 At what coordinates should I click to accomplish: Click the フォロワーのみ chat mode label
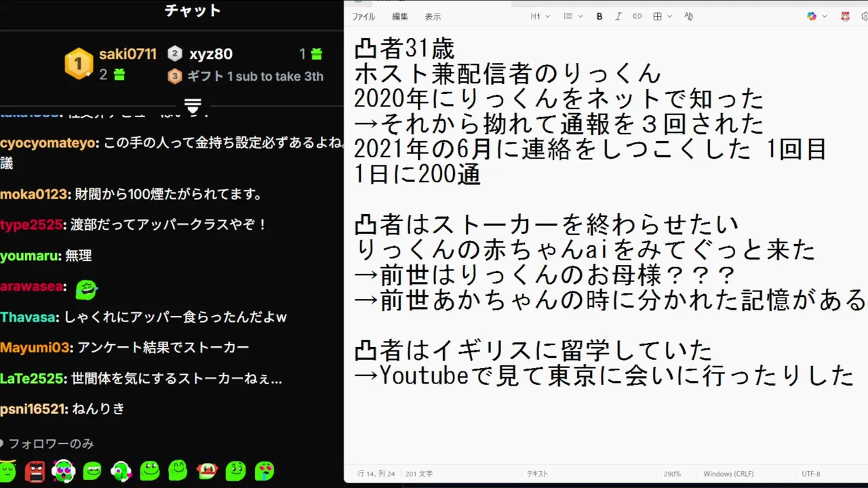[x=51, y=444]
